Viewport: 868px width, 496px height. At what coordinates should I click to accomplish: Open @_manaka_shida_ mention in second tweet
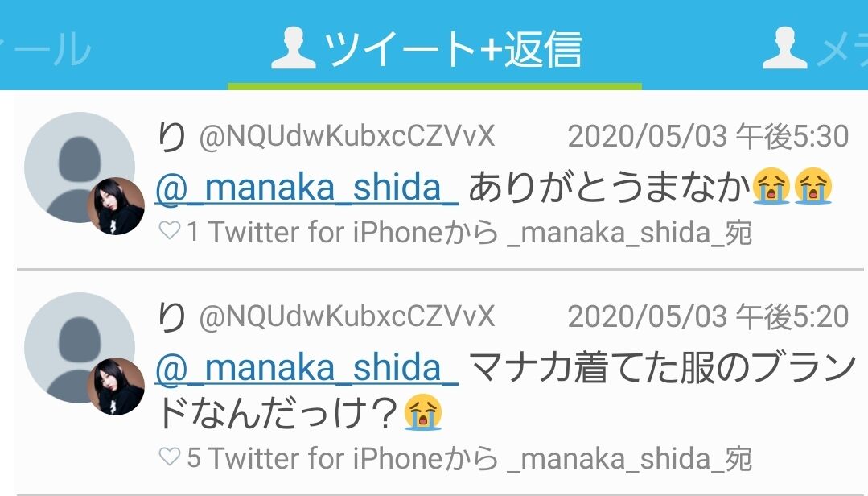(x=306, y=367)
